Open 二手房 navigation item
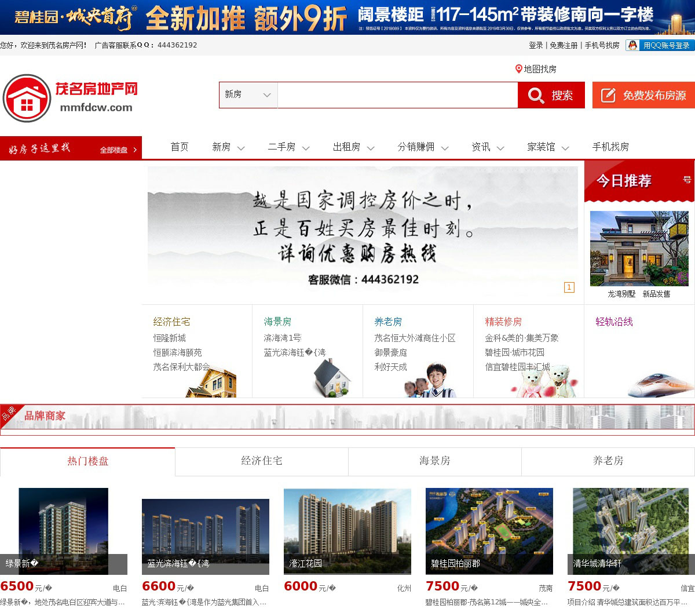The width and height of the screenshot is (695, 616). [281, 147]
